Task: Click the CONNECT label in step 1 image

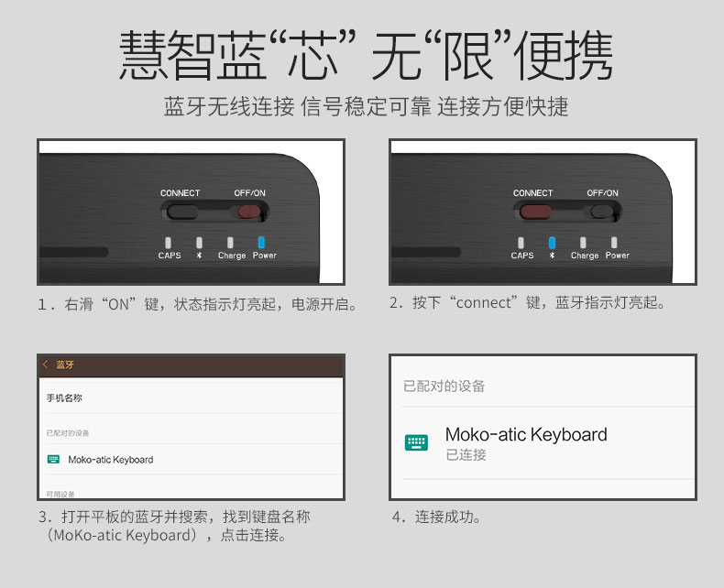Action: (x=180, y=193)
